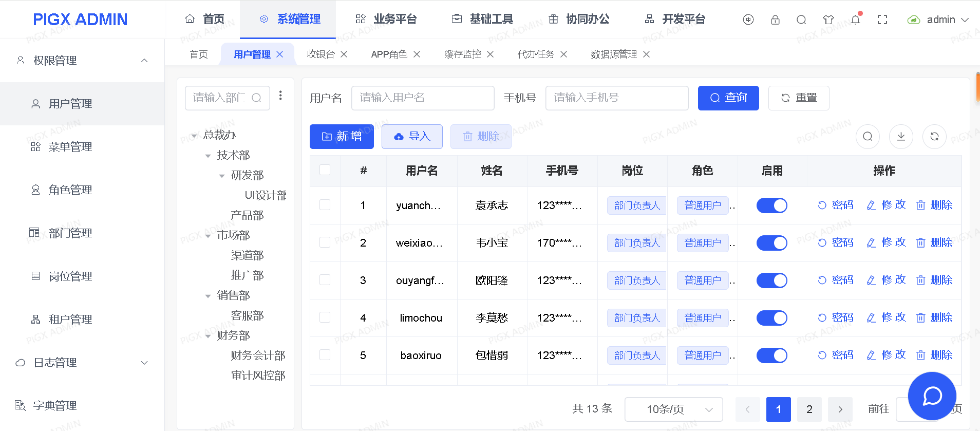The image size is (980, 431).
Task: Focus the 用户名 input field
Action: click(x=423, y=98)
